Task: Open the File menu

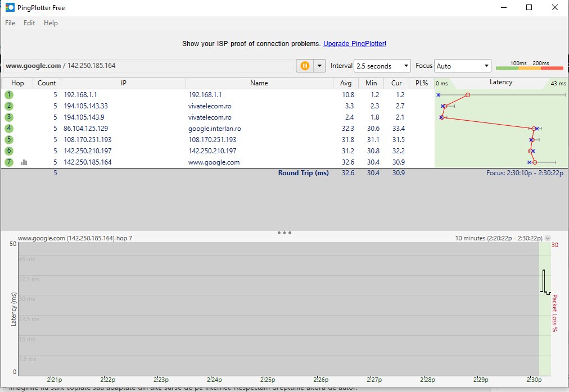Action: coord(10,23)
